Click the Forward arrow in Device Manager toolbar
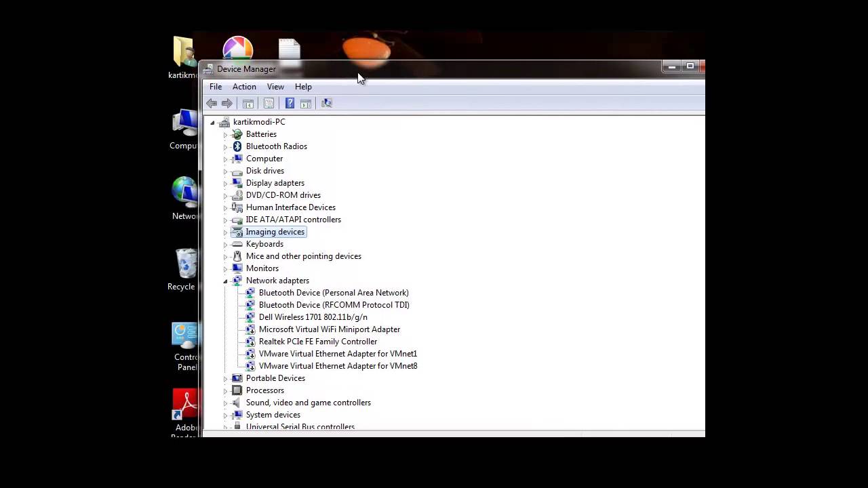 (227, 103)
